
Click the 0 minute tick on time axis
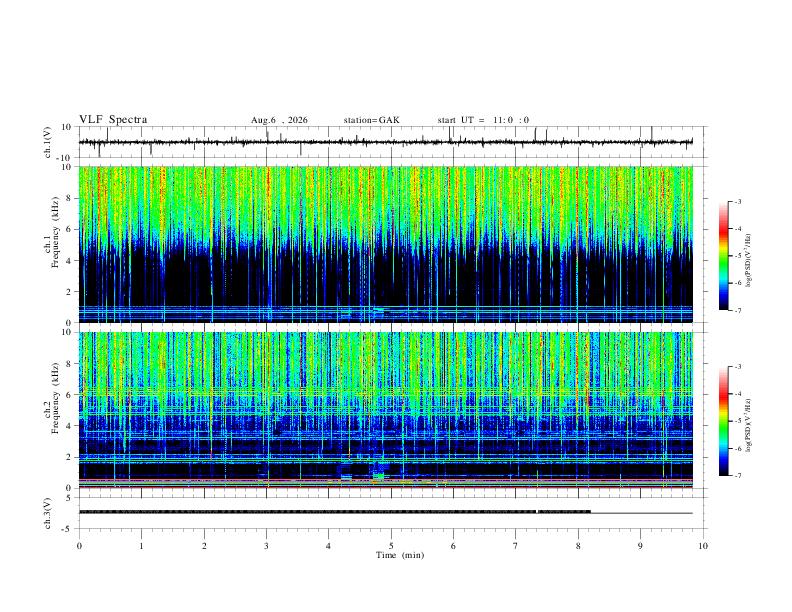[79, 546]
